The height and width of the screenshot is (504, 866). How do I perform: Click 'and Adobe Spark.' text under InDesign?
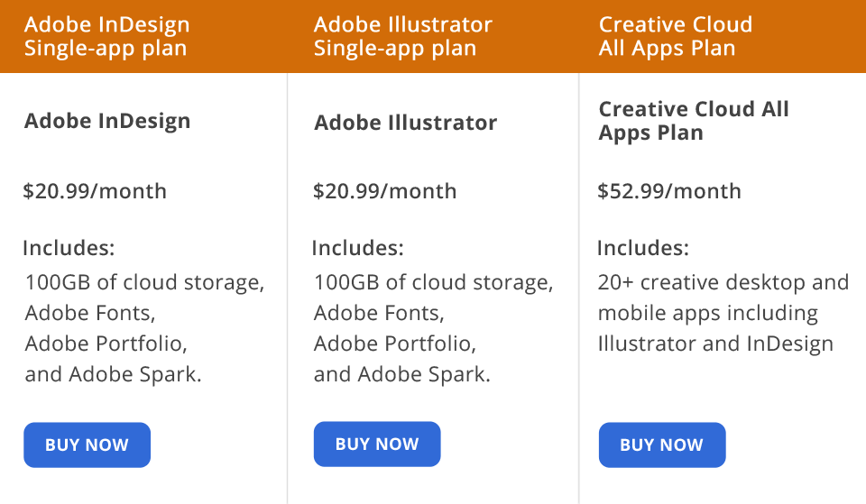114,374
